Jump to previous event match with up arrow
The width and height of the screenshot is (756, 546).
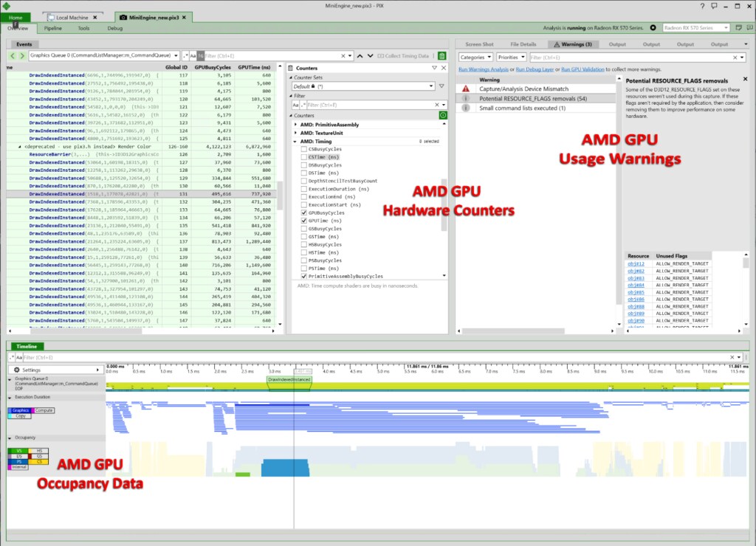pos(360,56)
